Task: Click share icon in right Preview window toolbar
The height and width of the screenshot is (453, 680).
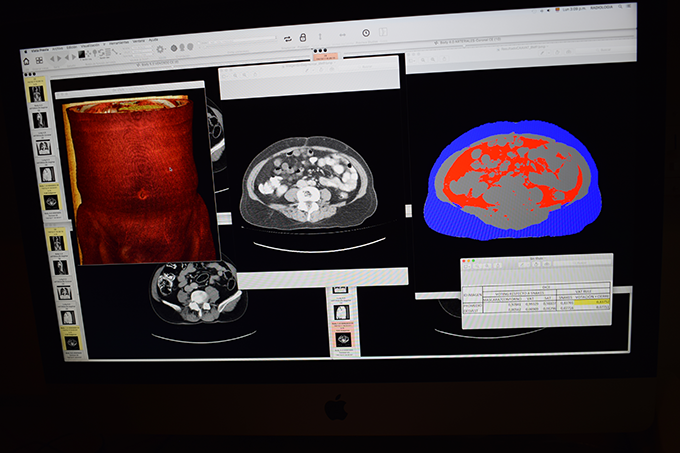Action: [445, 59]
